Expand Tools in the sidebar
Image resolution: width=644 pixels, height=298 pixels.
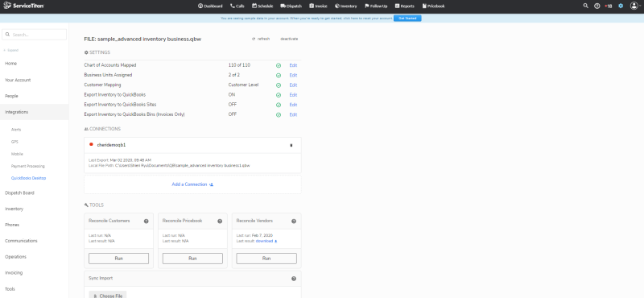pos(10,289)
